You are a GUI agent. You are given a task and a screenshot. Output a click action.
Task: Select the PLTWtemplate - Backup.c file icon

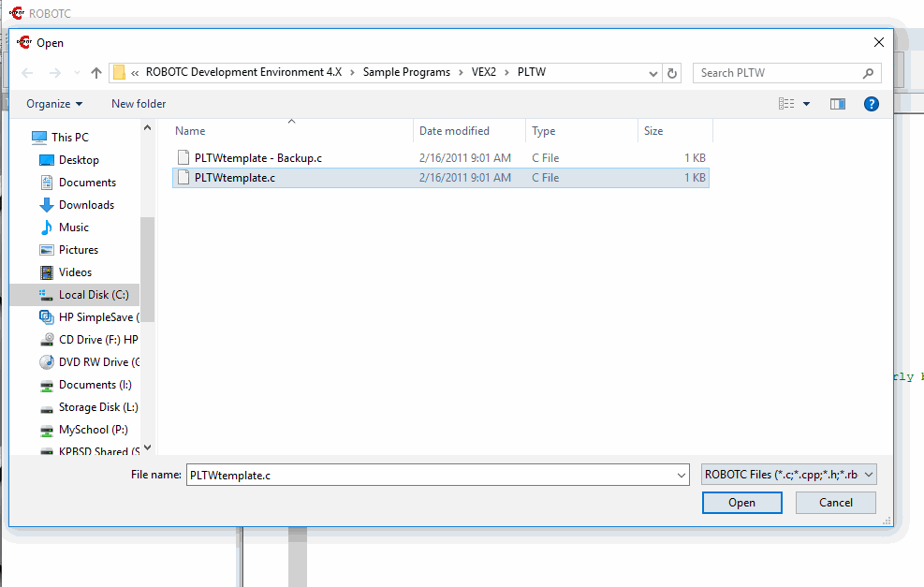click(x=183, y=158)
